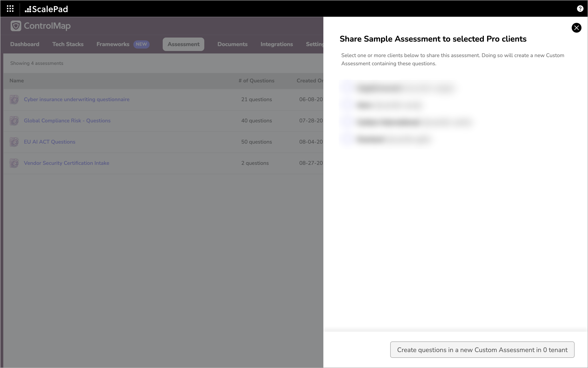Click the '2 questions' cell
Viewport: 588px width, 368px height.
pyautogui.click(x=255, y=163)
